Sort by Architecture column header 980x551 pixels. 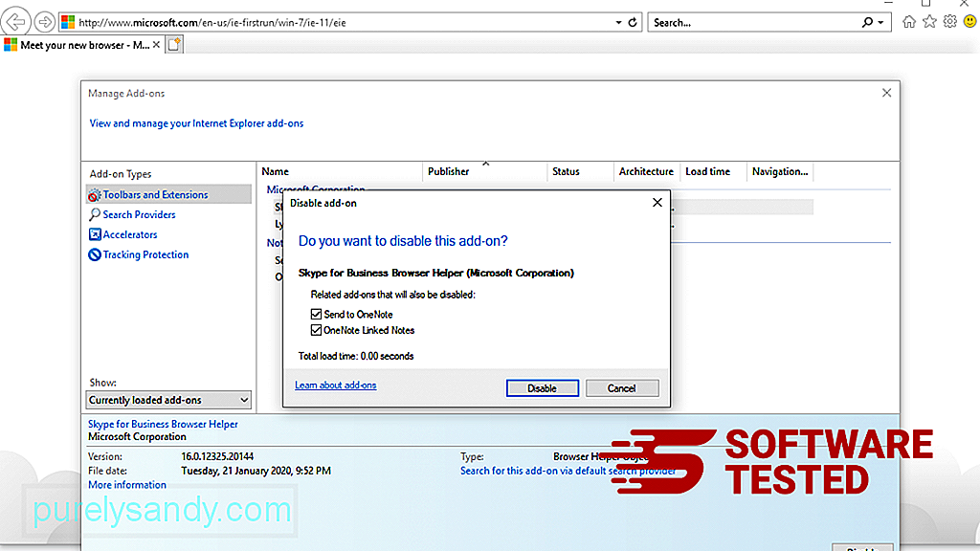646,171
